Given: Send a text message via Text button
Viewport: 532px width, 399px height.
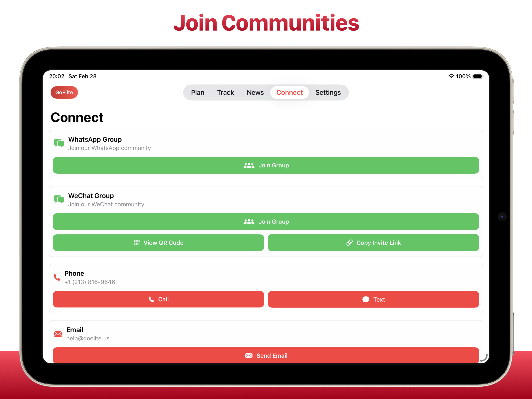Looking at the screenshot, I should pyautogui.click(x=373, y=299).
